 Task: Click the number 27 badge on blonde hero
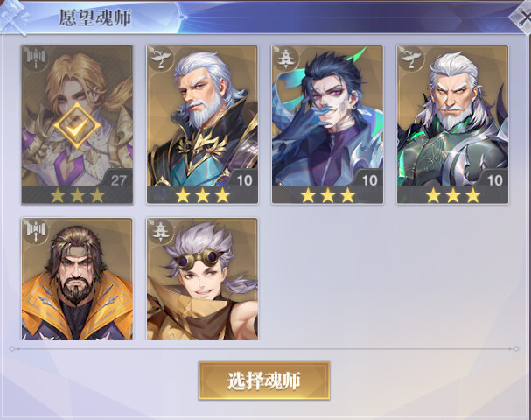(118, 180)
